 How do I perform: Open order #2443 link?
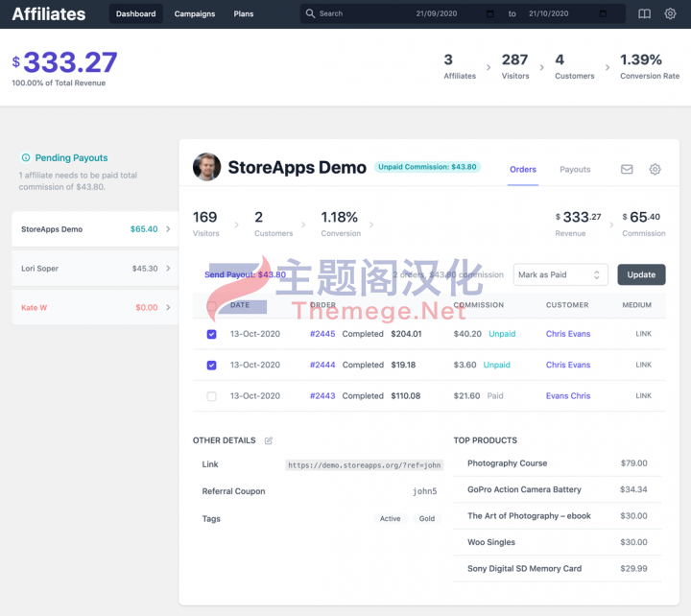(322, 396)
